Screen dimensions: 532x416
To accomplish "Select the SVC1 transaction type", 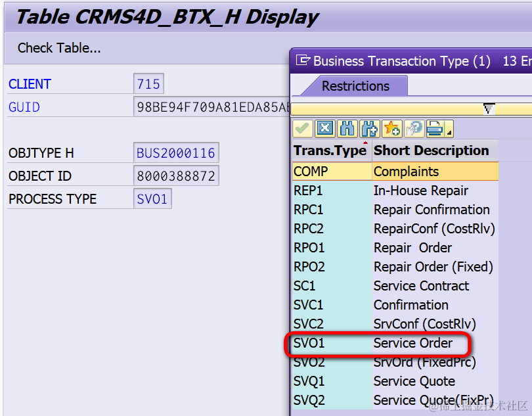I will pos(308,305).
